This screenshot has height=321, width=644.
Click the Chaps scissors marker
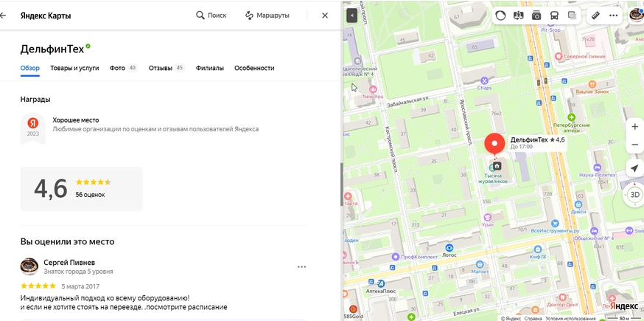485,80
